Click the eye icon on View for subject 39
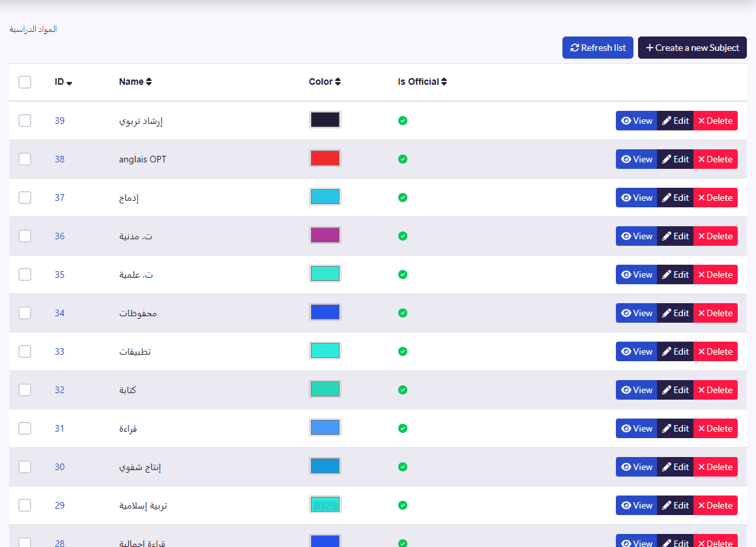Screen dimensions: 756x547 click(x=626, y=121)
